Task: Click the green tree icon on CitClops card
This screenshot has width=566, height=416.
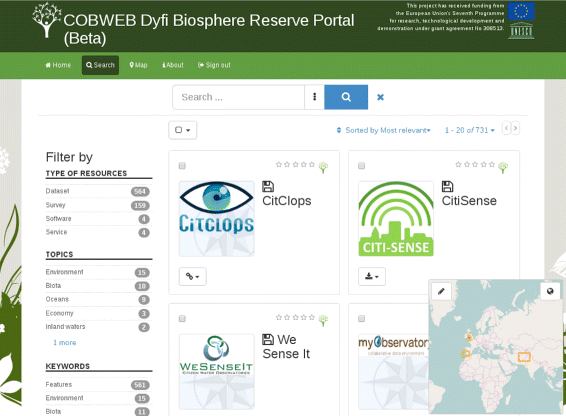Action: pyautogui.click(x=323, y=167)
